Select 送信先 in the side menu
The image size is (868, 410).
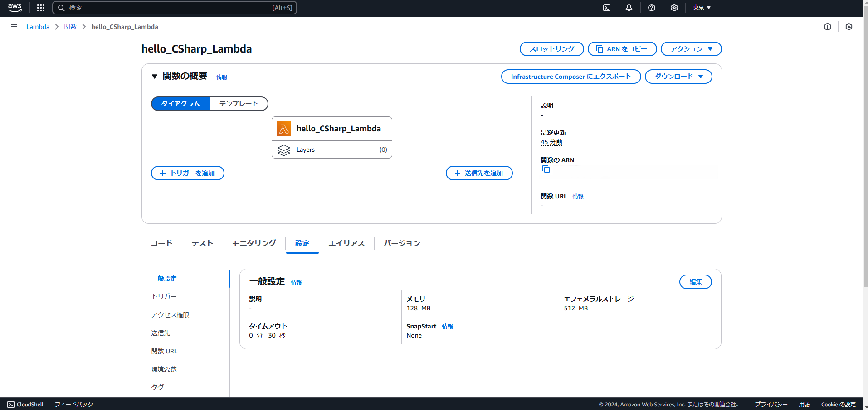[161, 333]
